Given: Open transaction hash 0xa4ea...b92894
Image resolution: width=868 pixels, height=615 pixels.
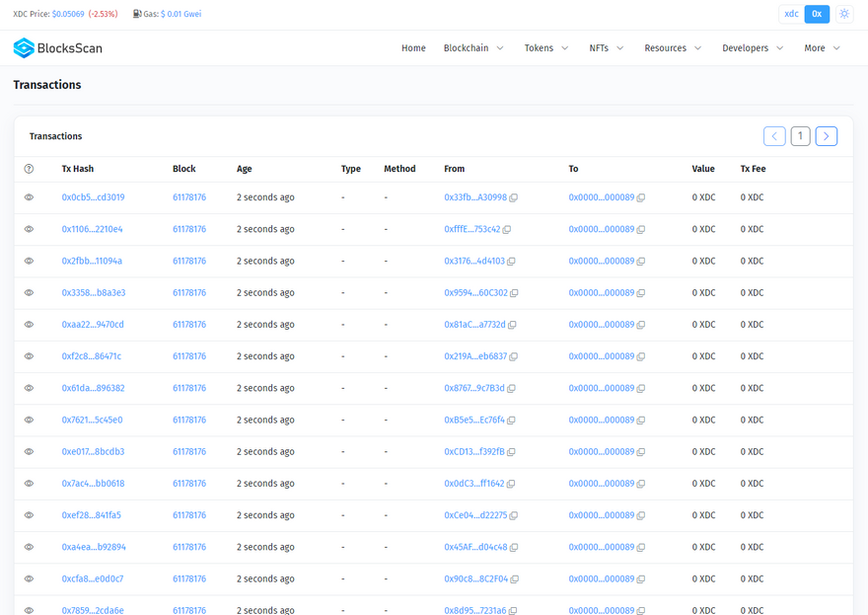Looking at the screenshot, I should [94, 547].
